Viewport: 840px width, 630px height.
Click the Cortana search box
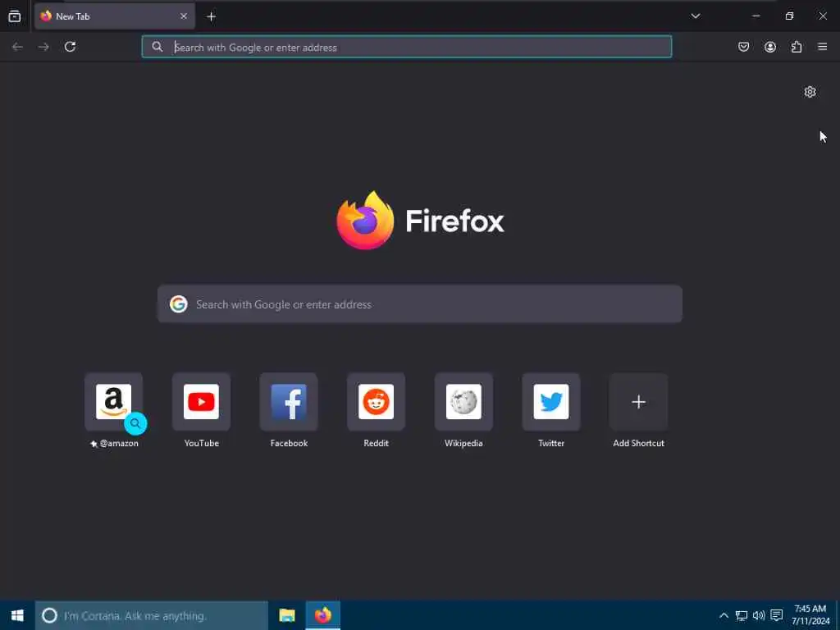tap(152, 615)
